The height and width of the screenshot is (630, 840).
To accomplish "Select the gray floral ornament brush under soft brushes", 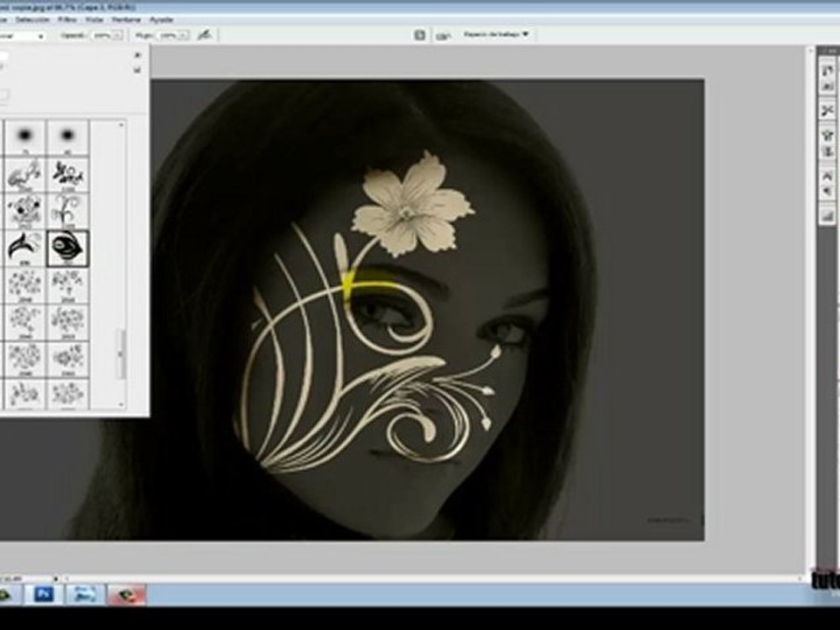I will [x=24, y=175].
